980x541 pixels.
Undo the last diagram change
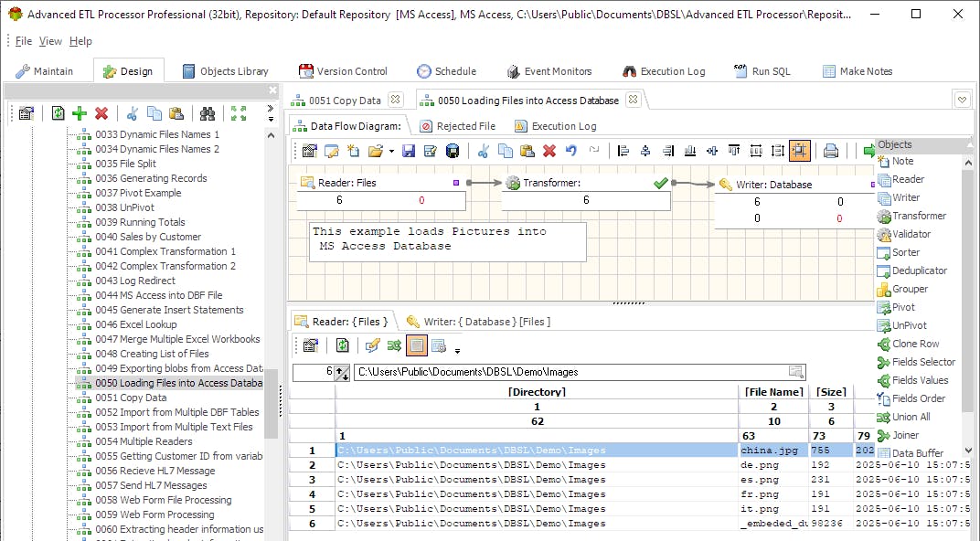[571, 151]
